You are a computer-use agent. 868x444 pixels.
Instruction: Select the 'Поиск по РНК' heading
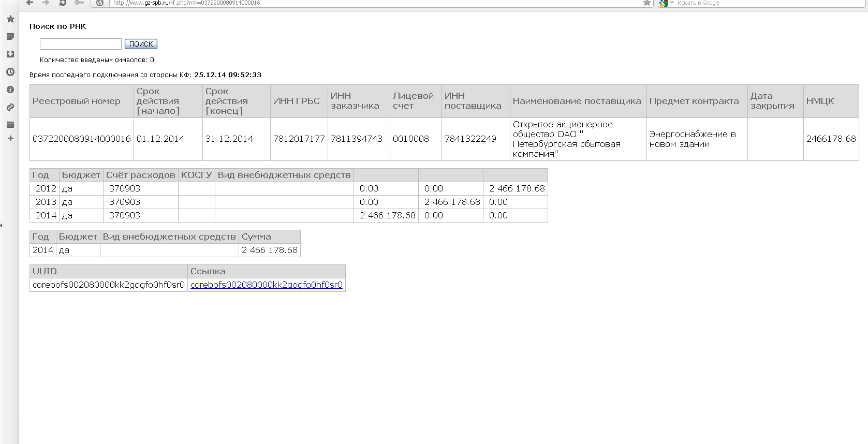click(x=58, y=26)
